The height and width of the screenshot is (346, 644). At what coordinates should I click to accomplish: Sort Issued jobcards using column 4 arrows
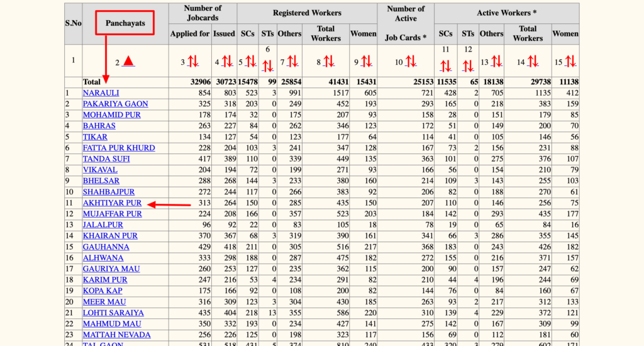(x=226, y=61)
